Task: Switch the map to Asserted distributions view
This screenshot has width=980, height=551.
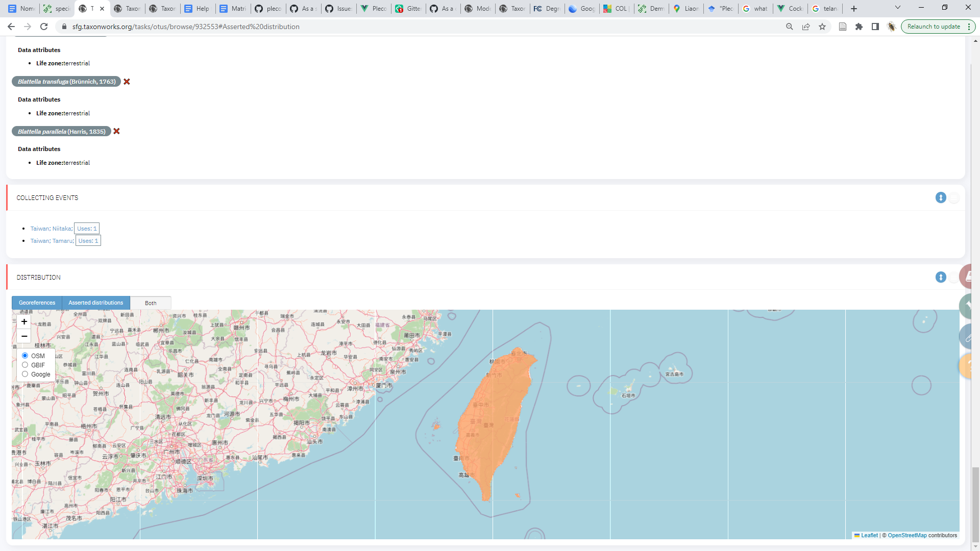Action: pyautogui.click(x=95, y=303)
